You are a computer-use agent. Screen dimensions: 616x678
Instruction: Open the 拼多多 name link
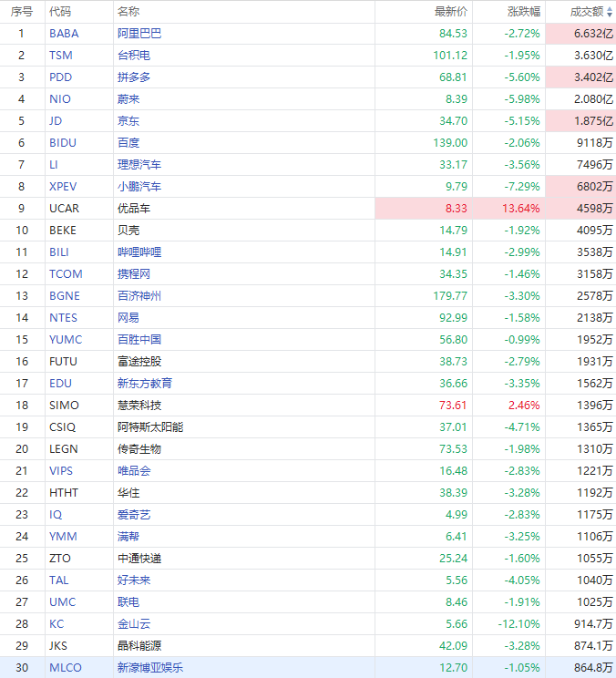(x=134, y=77)
